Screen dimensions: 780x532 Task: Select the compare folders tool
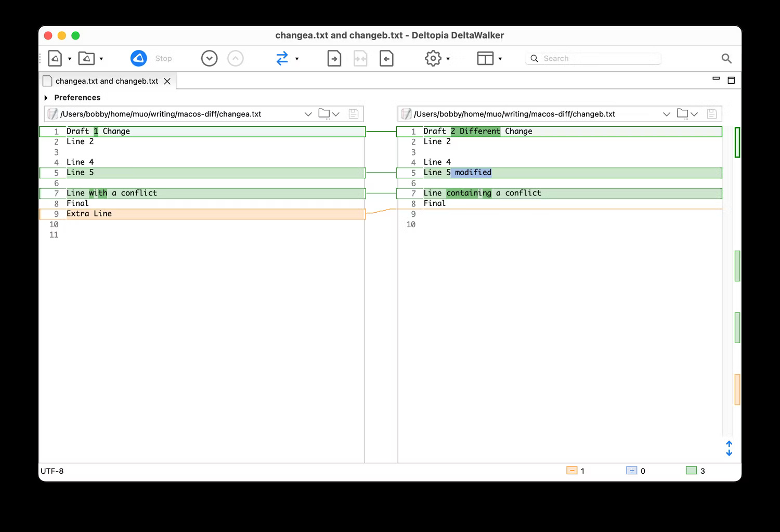[87, 58]
